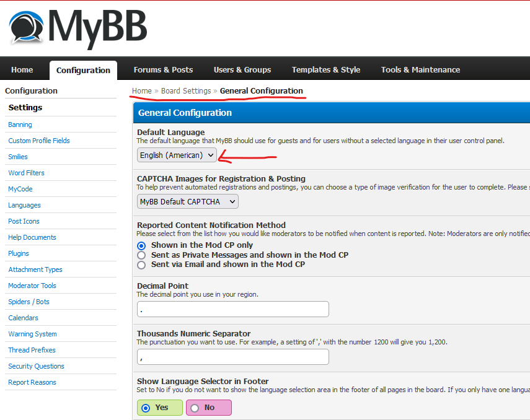Click the Decimal Point input field
530x420 pixels.
[233, 309]
